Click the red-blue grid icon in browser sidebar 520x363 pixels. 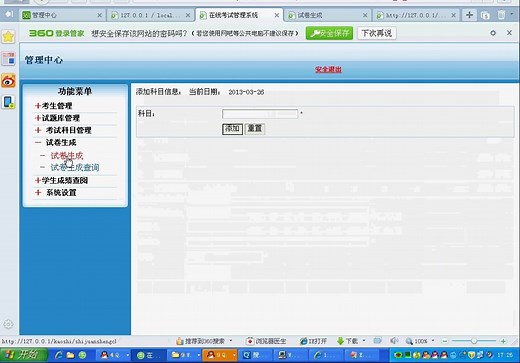8,59
